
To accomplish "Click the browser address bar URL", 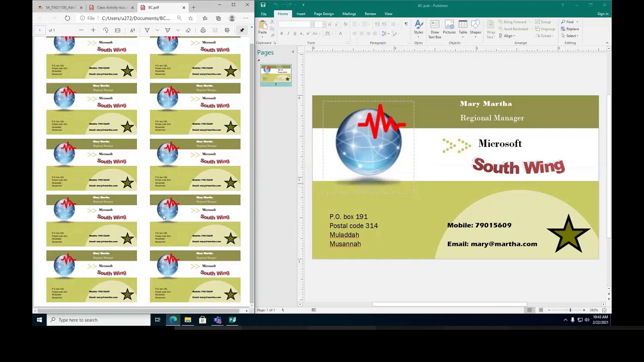I will [x=136, y=18].
